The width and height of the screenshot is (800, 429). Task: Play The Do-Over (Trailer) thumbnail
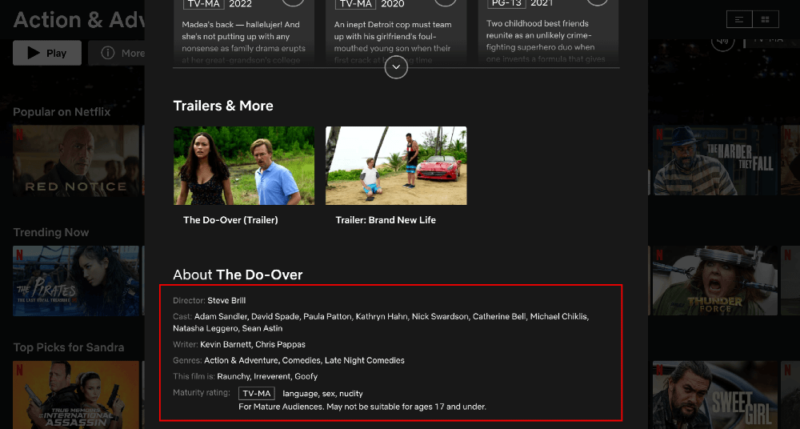(244, 166)
